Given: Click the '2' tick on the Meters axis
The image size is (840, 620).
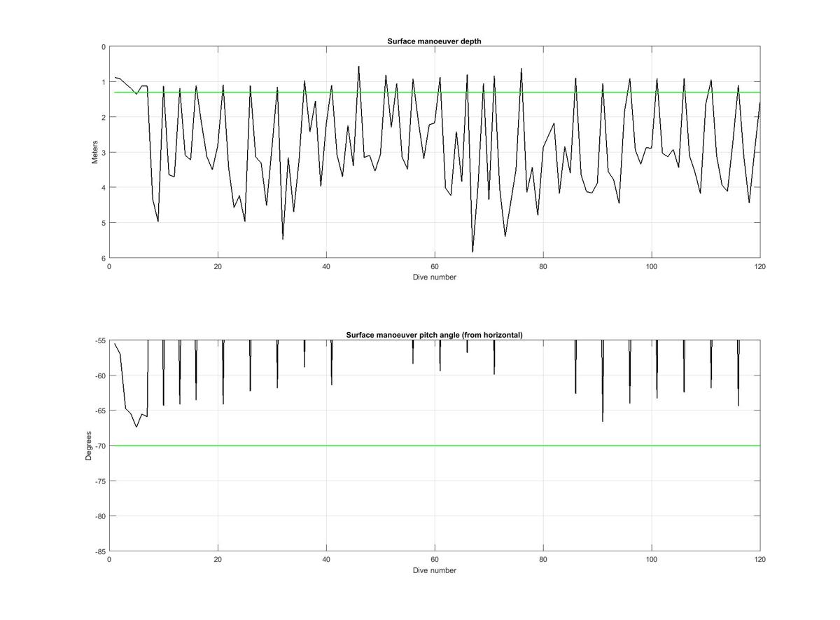Looking at the screenshot, I should point(104,117).
